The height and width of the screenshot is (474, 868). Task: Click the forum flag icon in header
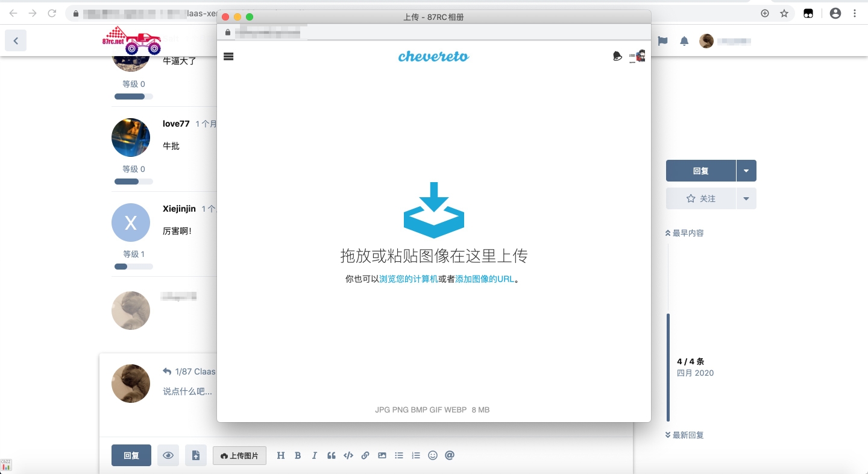point(662,41)
